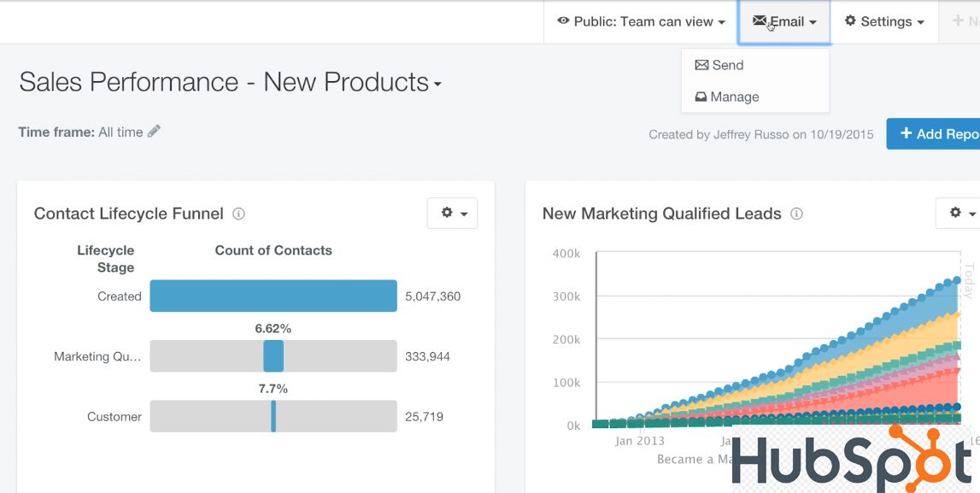Click the Add Report button
The width and height of the screenshot is (980, 493).
[937, 133]
